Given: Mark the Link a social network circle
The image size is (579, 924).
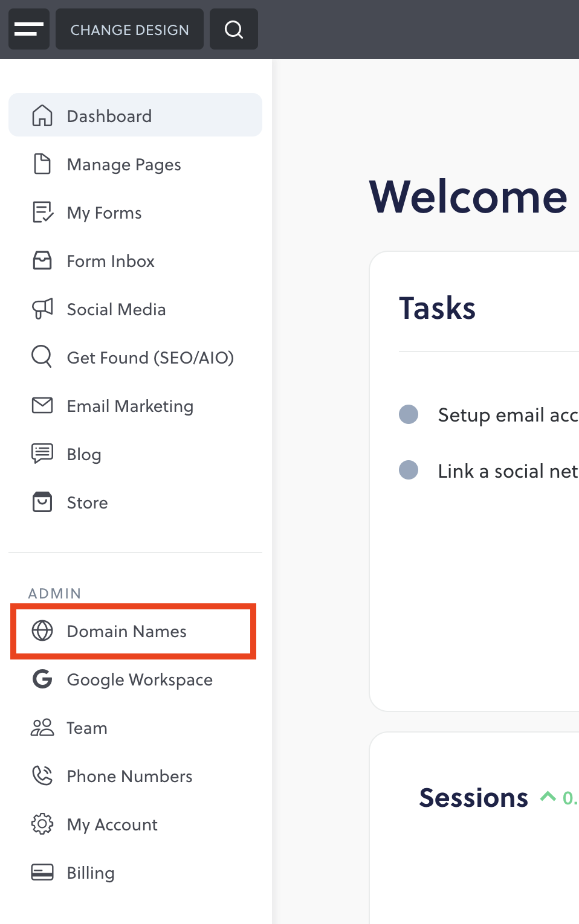Looking at the screenshot, I should point(409,470).
